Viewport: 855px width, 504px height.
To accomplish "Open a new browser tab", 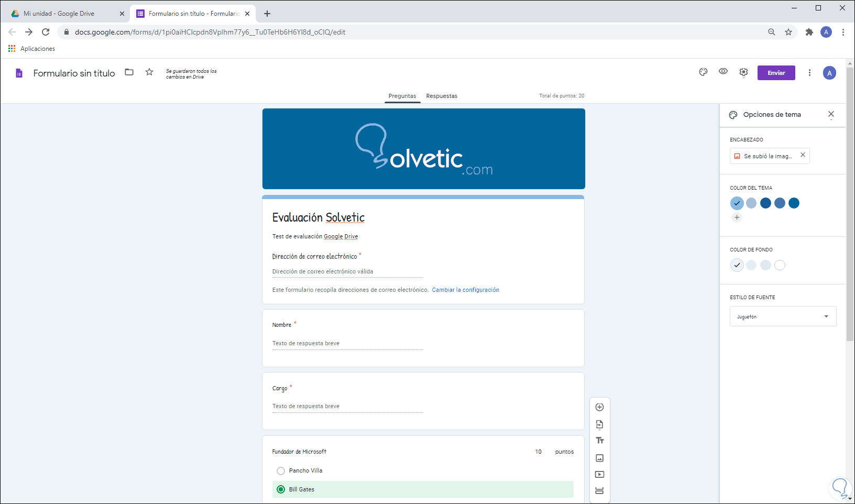I will tap(267, 14).
